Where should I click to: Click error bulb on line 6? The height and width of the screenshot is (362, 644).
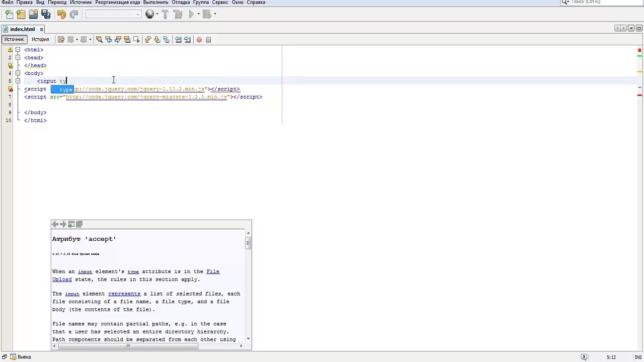10,89
